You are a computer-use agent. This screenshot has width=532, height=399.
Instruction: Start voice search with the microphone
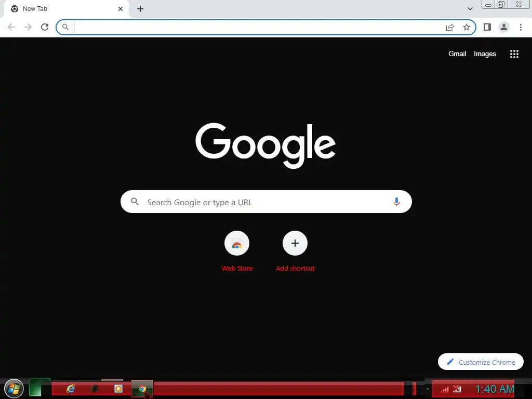pos(396,202)
